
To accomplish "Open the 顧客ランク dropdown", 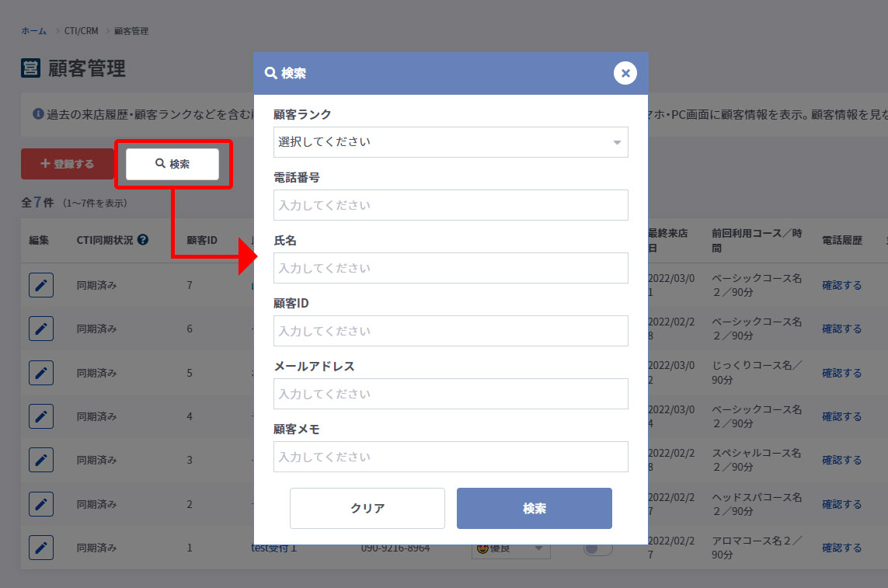I will click(x=451, y=142).
